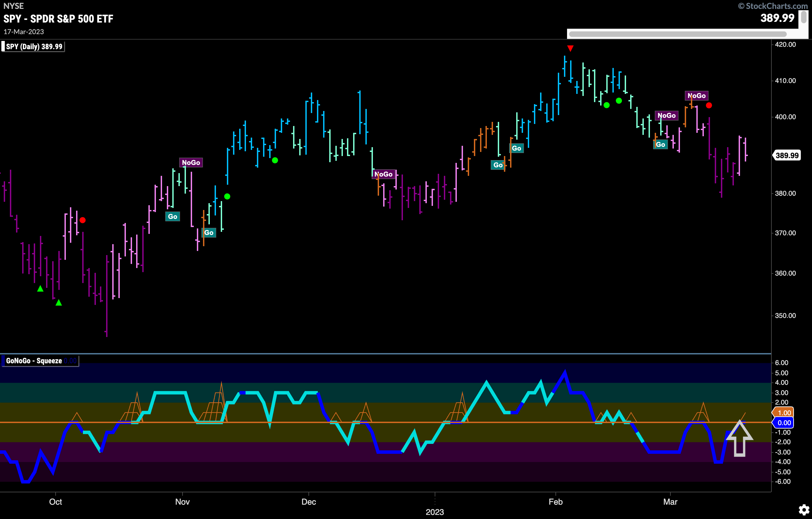This screenshot has width=812, height=519.
Task: Click the 17-Mar-2023 date text
Action: (x=24, y=32)
